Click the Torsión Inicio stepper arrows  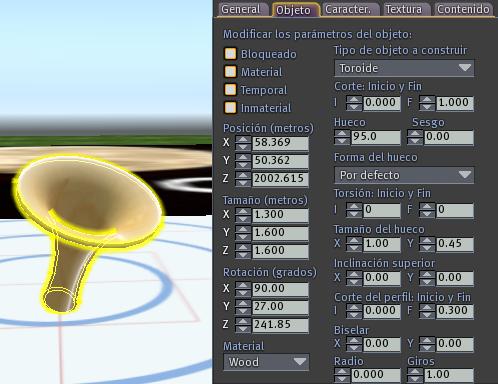(x=354, y=210)
